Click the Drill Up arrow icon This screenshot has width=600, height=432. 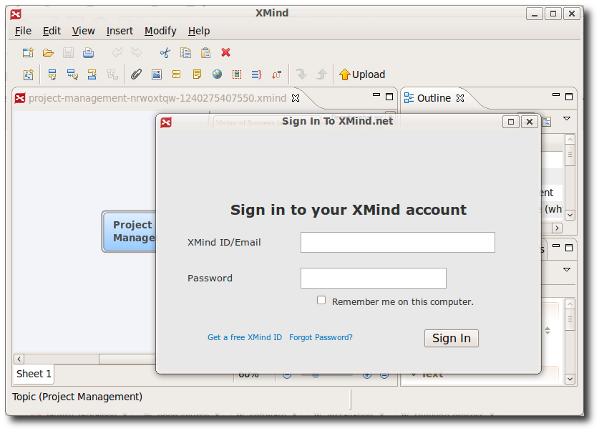tap(321, 74)
